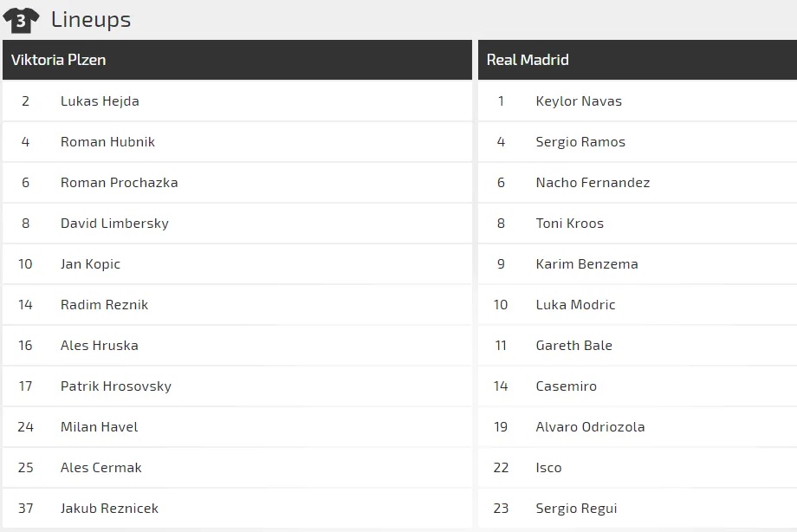
Task: Select the Real Madrid team header
Action: tap(528, 60)
